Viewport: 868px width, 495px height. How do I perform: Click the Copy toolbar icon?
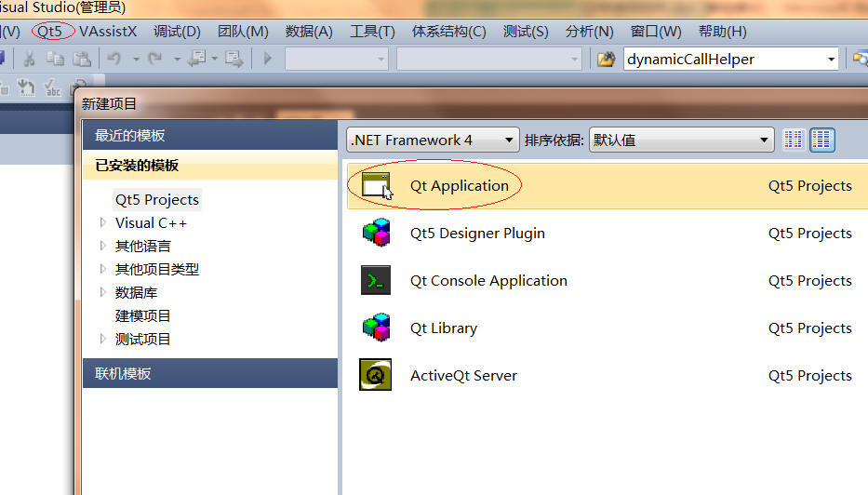55,58
